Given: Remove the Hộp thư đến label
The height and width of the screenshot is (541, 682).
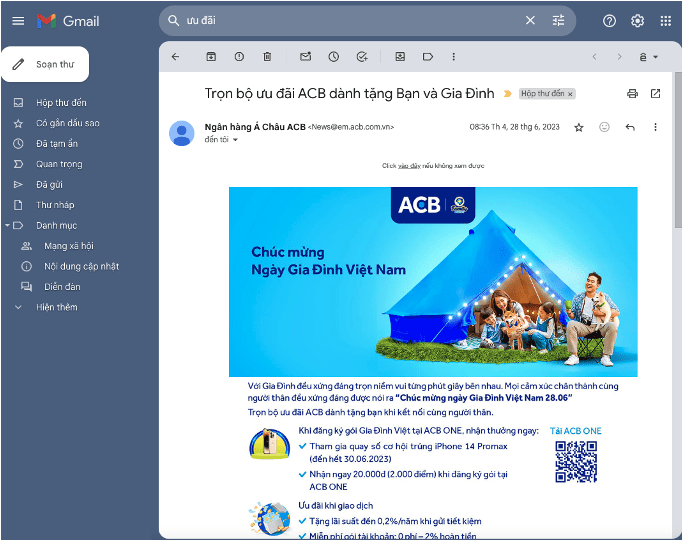Looking at the screenshot, I should (x=570, y=94).
